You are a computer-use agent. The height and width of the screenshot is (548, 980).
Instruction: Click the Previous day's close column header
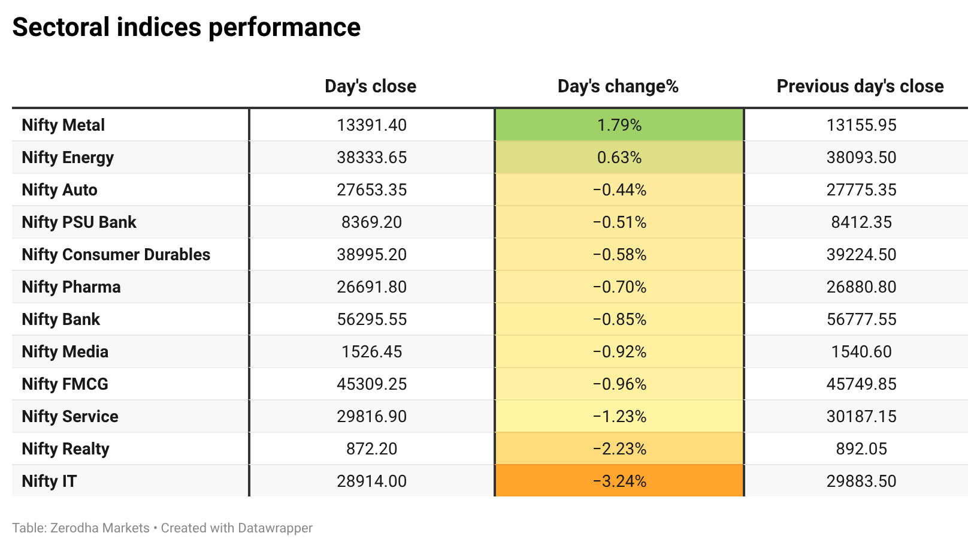pos(860,86)
